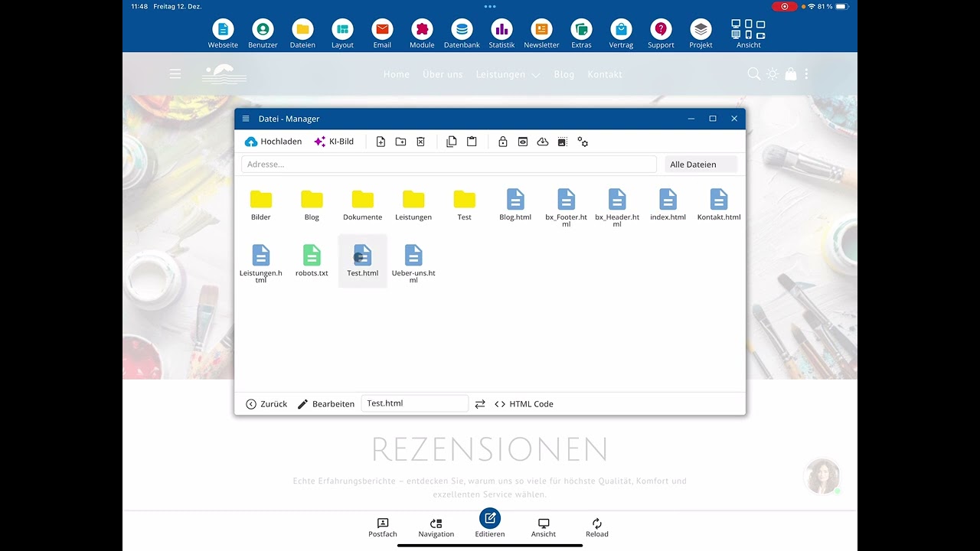Viewport: 980px width, 551px height.
Task: Click the Zurück back button
Action: (266, 404)
